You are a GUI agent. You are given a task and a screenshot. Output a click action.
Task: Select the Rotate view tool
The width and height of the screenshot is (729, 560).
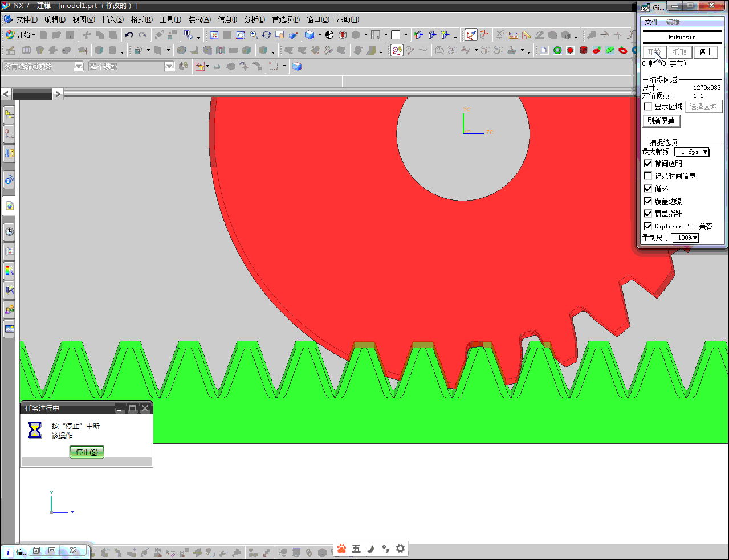pyautogui.click(x=267, y=35)
